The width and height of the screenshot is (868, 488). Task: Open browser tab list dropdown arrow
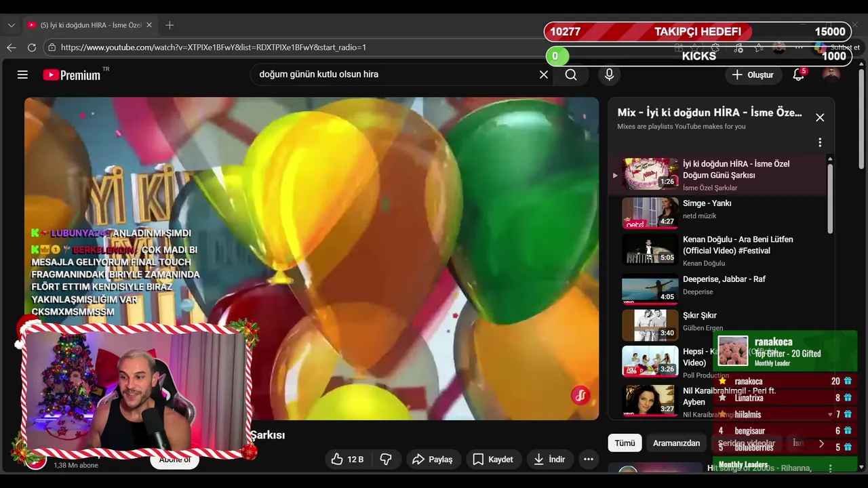pos(11,25)
